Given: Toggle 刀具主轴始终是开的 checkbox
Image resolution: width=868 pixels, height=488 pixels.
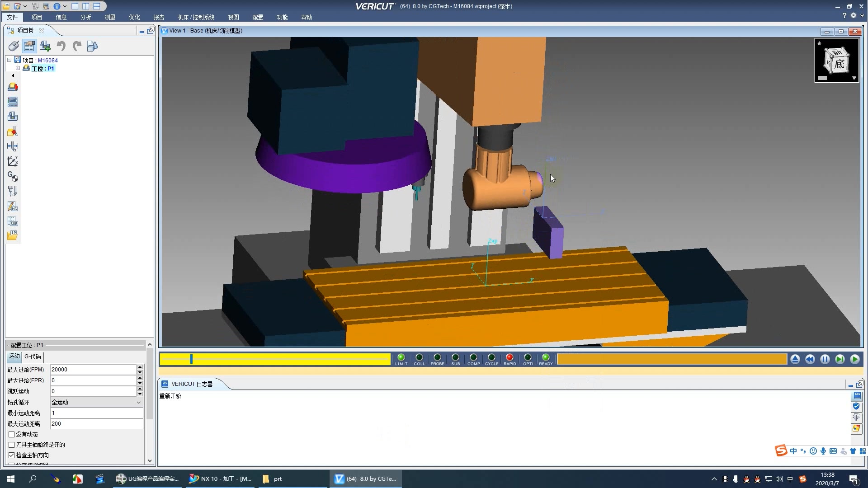Looking at the screenshot, I should 12,445.
